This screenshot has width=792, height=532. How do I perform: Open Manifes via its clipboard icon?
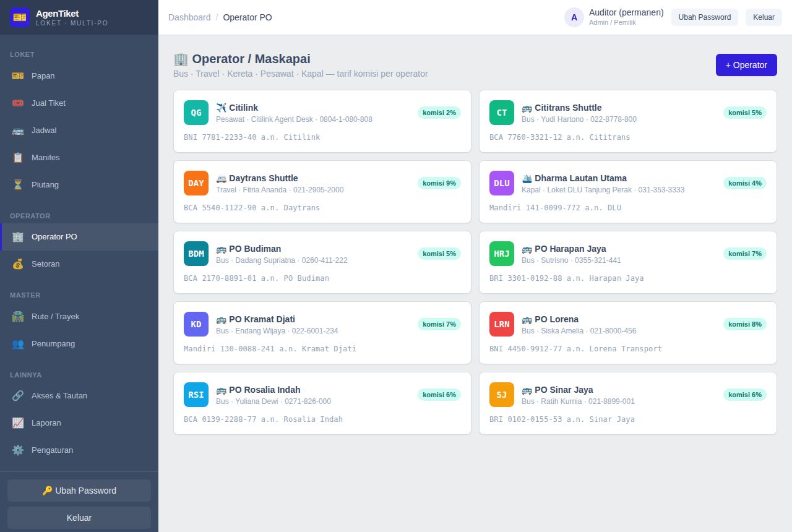18,157
